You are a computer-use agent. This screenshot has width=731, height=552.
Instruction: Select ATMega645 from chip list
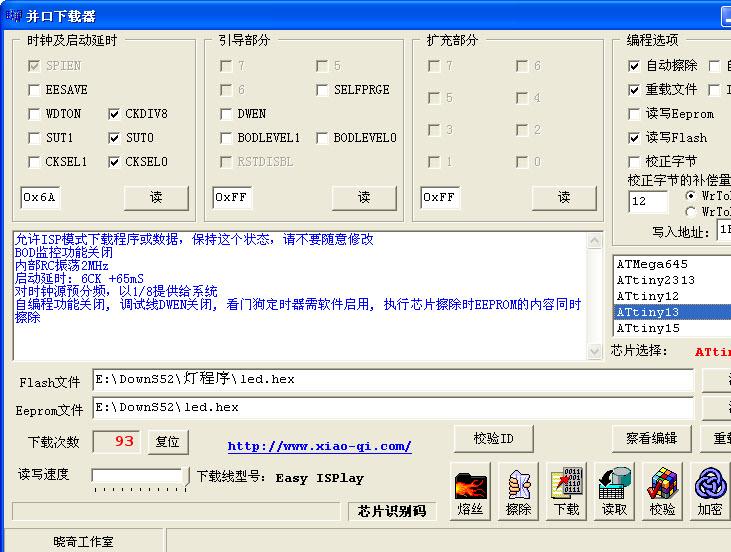(x=652, y=264)
